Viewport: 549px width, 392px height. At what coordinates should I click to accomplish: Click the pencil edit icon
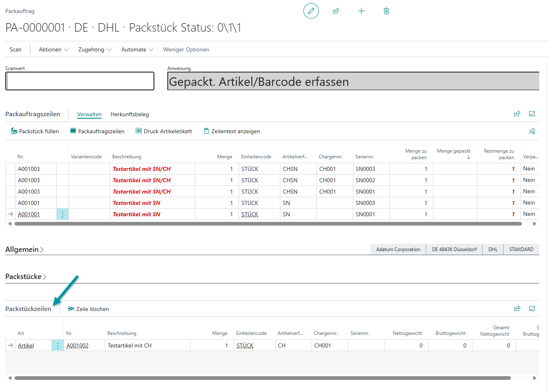[311, 11]
